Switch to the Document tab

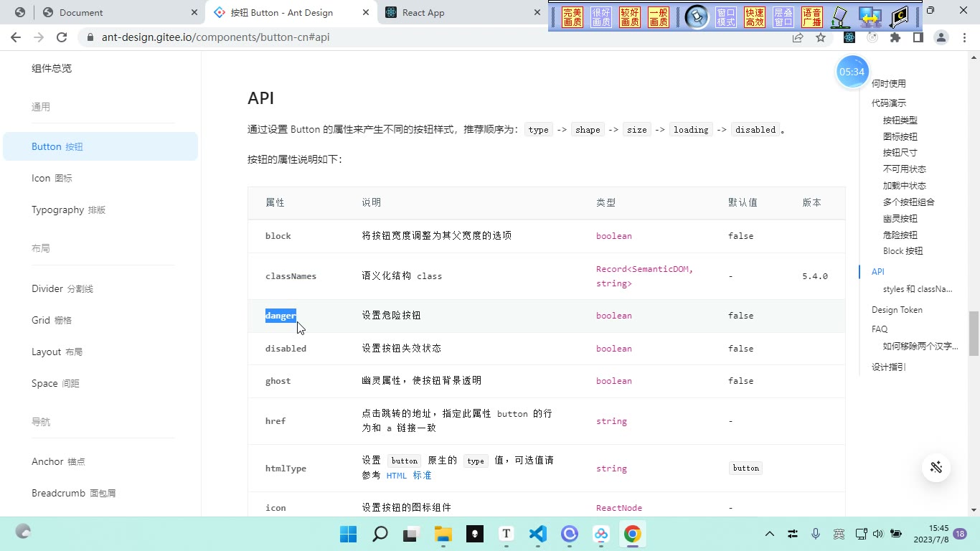[120, 12]
